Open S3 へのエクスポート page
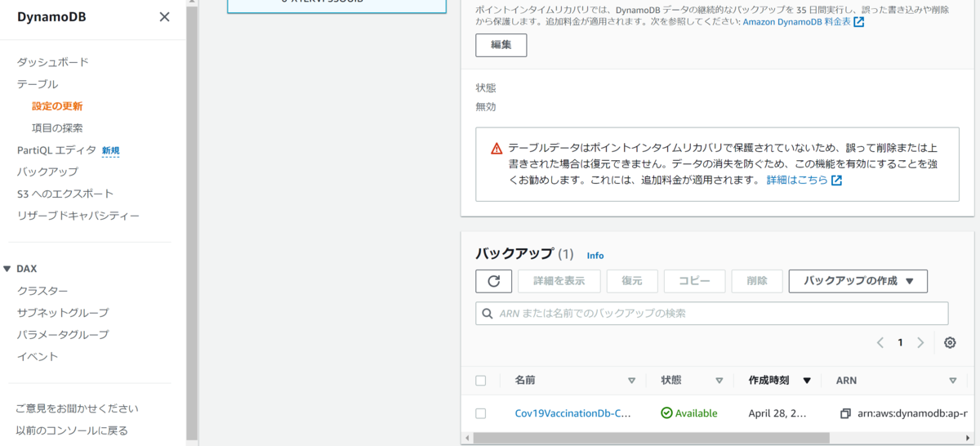This screenshot has width=980, height=446. click(65, 194)
